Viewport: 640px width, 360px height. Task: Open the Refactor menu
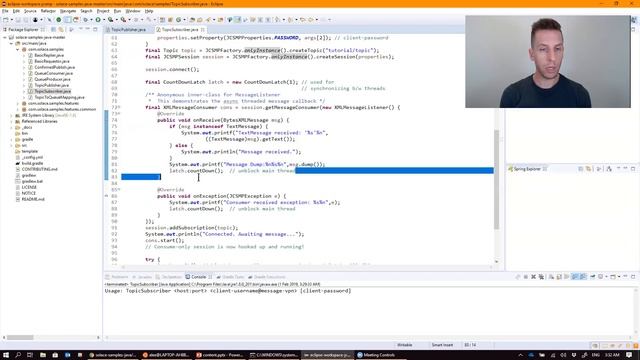coord(48,11)
